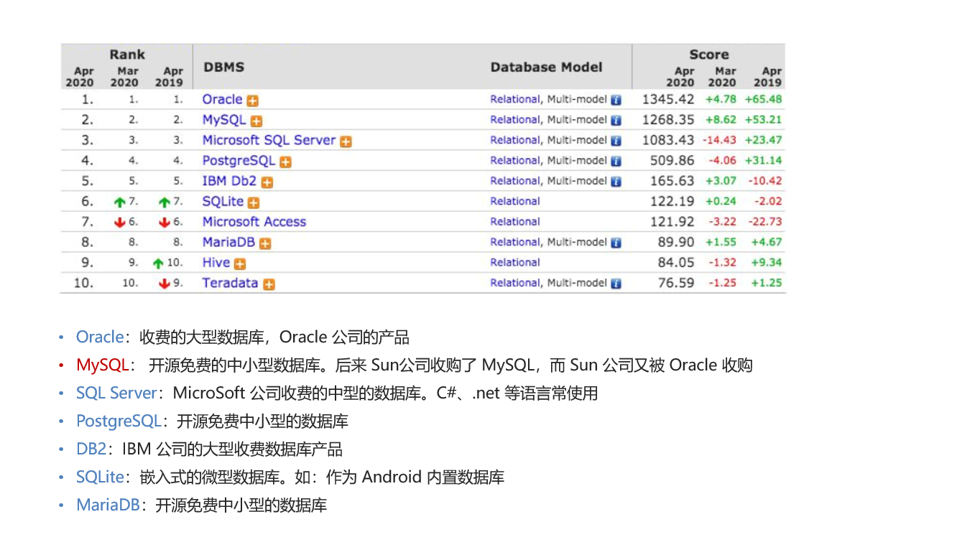This screenshot has width=980, height=555.
Task: Select the score value 1268.35
Action: coord(668,120)
